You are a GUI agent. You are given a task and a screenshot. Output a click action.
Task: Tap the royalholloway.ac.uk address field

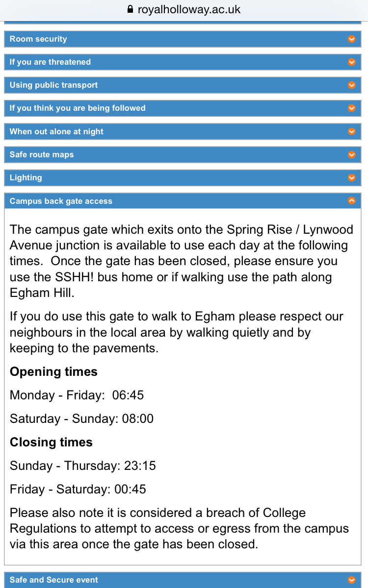(184, 9)
